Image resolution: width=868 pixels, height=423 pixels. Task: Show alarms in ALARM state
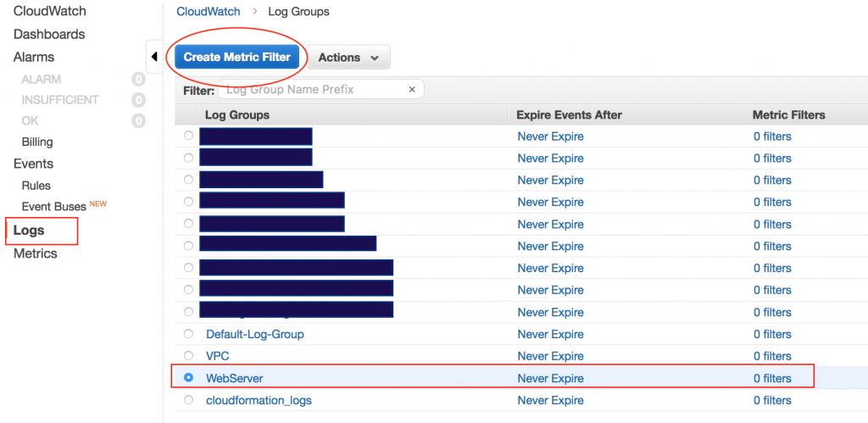(x=41, y=80)
